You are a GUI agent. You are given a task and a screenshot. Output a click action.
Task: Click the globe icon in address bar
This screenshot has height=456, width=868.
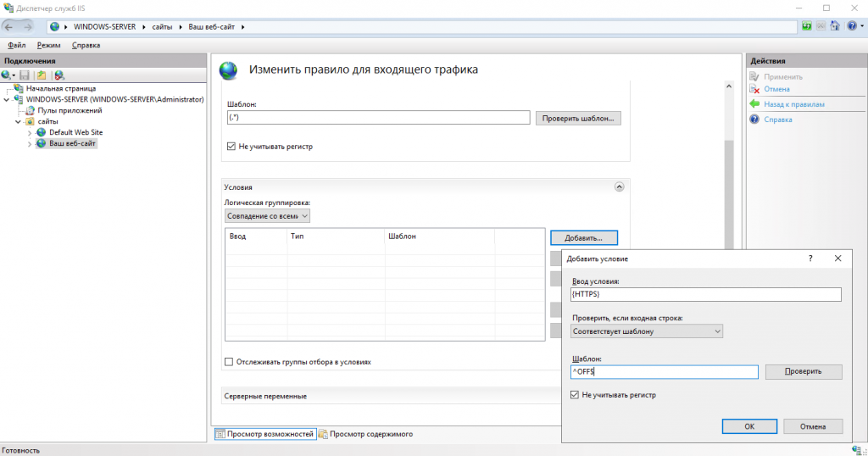[x=55, y=26]
